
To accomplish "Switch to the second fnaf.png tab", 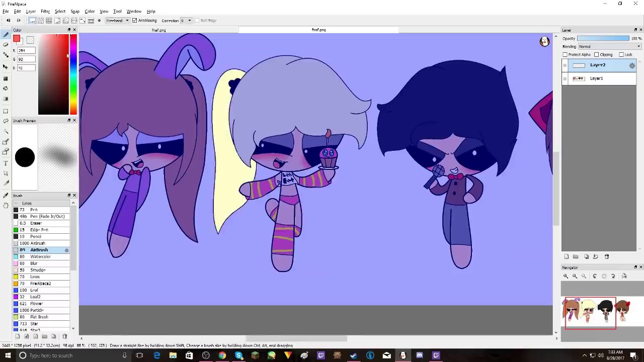I will [318, 30].
